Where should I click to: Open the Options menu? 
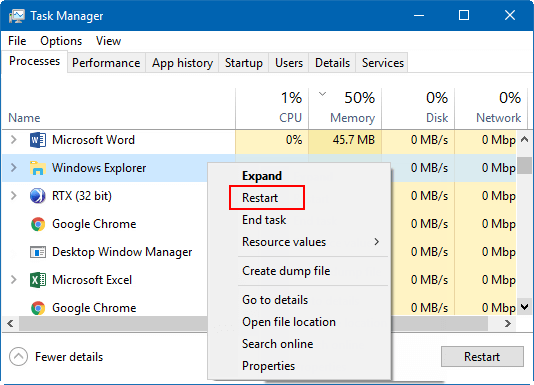[x=61, y=41]
